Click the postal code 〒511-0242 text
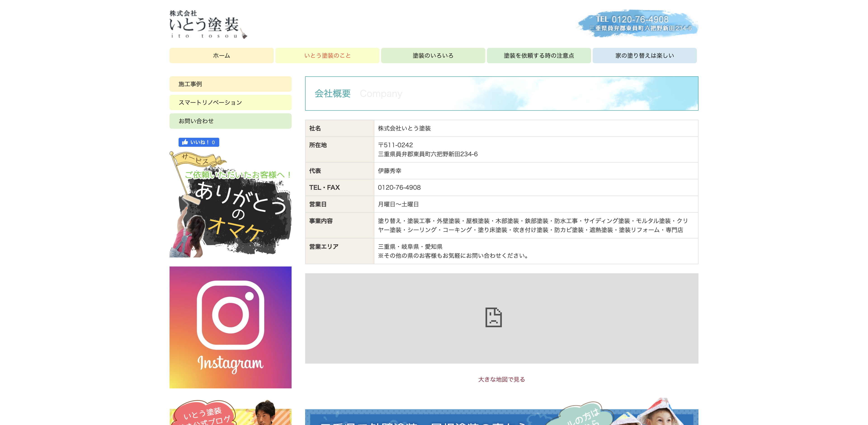 tap(395, 145)
